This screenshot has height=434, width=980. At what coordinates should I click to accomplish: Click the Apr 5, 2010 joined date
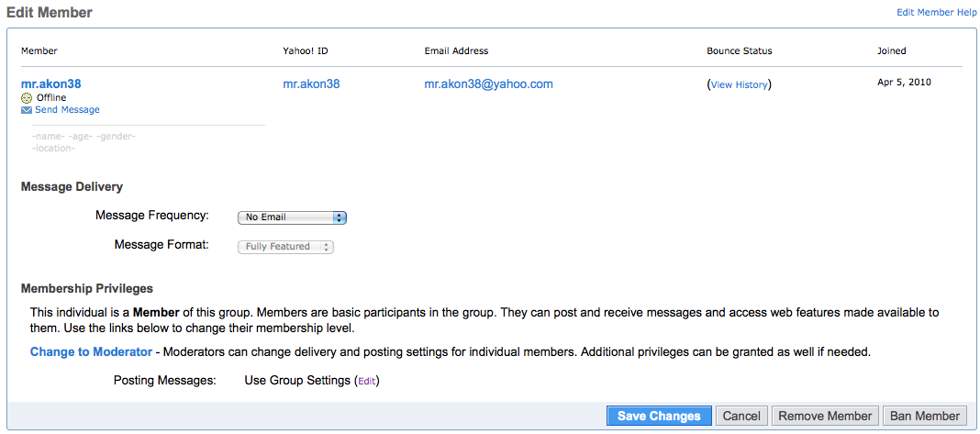(904, 83)
